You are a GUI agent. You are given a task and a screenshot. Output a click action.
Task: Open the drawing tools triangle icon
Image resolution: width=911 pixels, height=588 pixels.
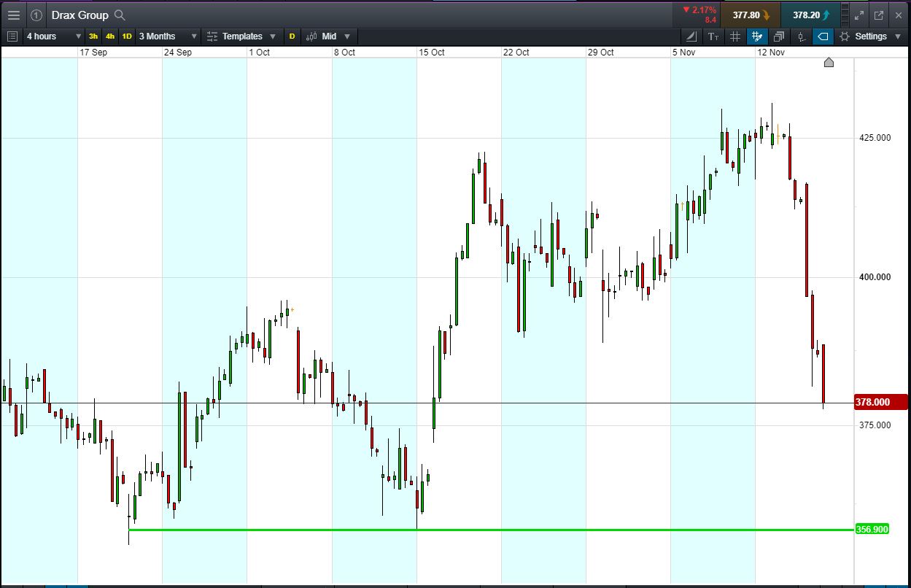tap(692, 36)
